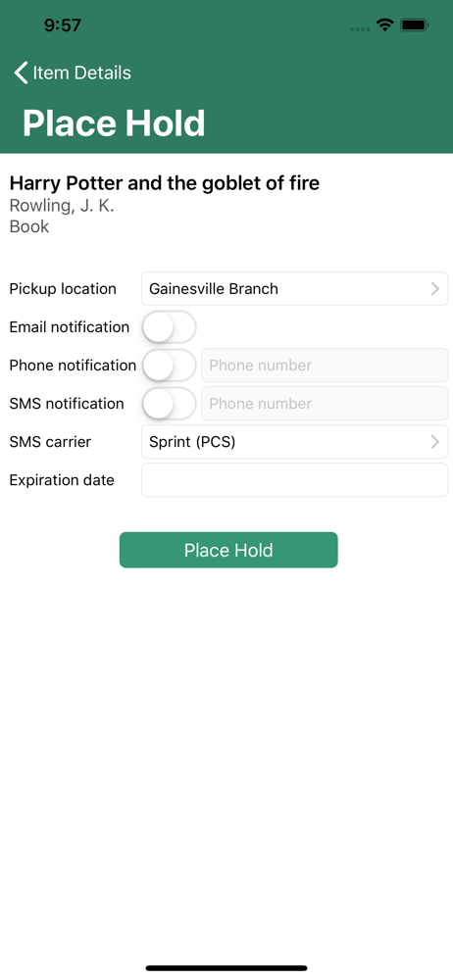Image resolution: width=453 pixels, height=980 pixels.
Task: Tap the green Place Hold button
Action: click(228, 550)
